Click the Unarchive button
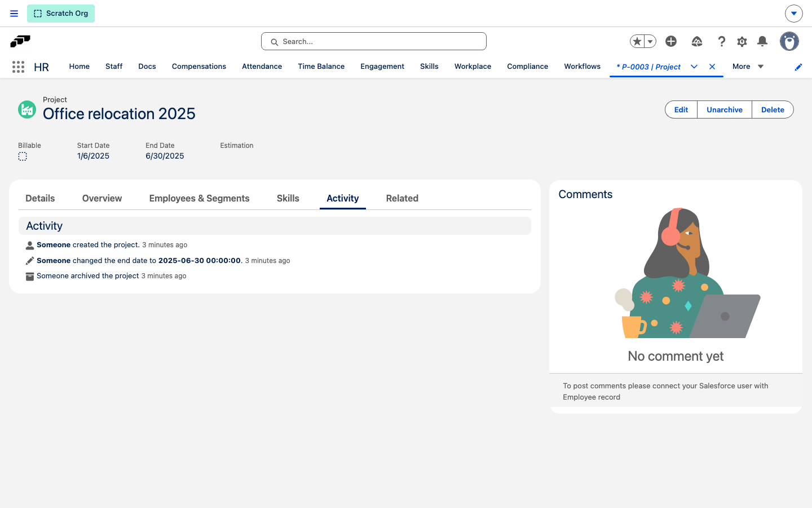Viewport: 812px width, 508px height. click(x=725, y=110)
